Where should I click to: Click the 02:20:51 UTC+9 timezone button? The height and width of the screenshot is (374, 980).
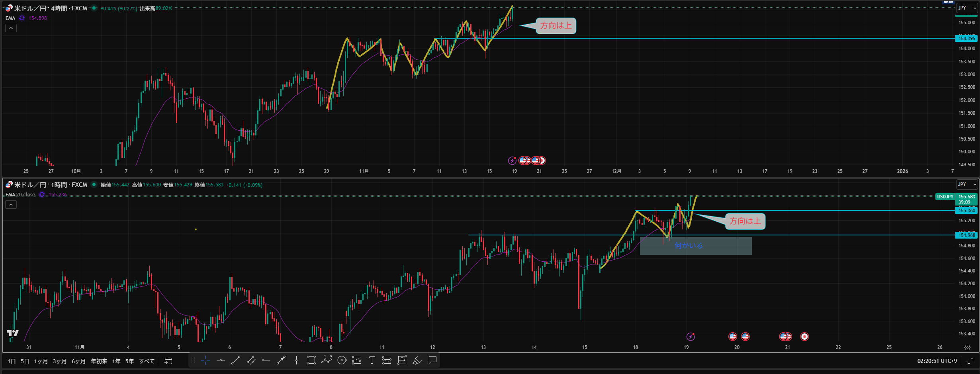[x=937, y=361]
